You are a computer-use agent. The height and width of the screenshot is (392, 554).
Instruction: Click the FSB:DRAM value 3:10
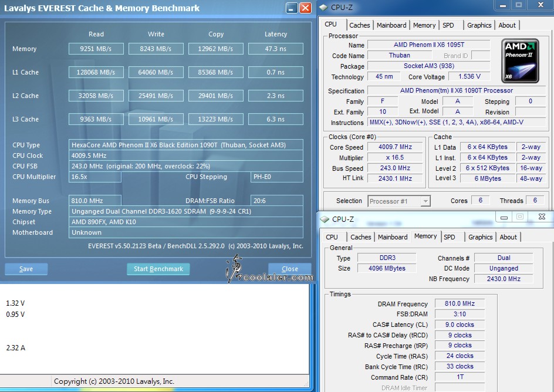(460, 314)
